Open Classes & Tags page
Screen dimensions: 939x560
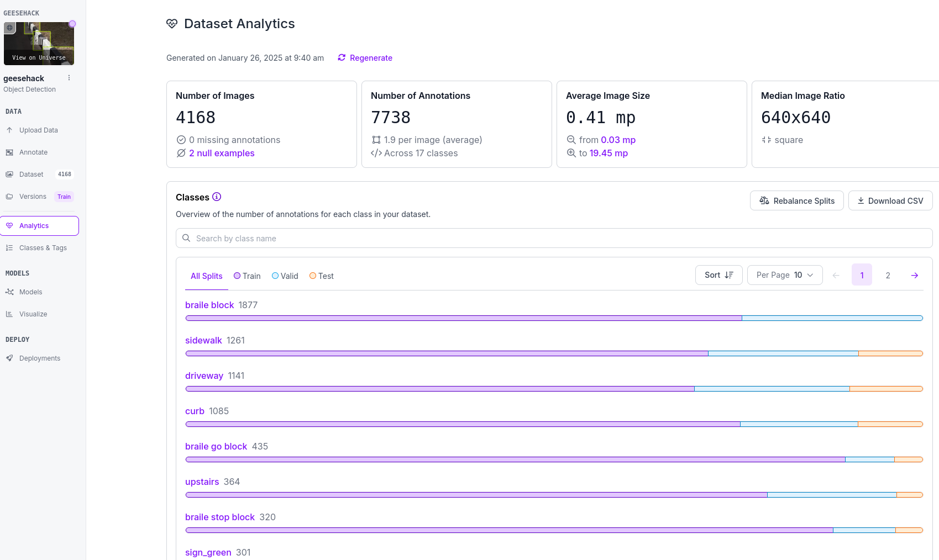click(43, 248)
